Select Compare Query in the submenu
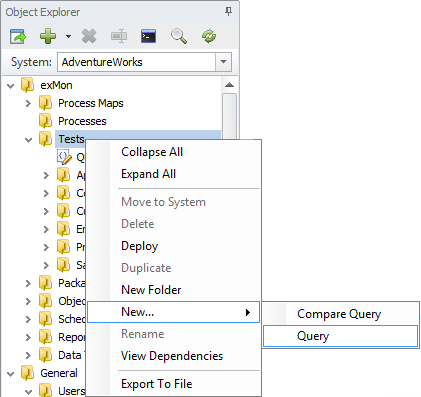 [340, 314]
